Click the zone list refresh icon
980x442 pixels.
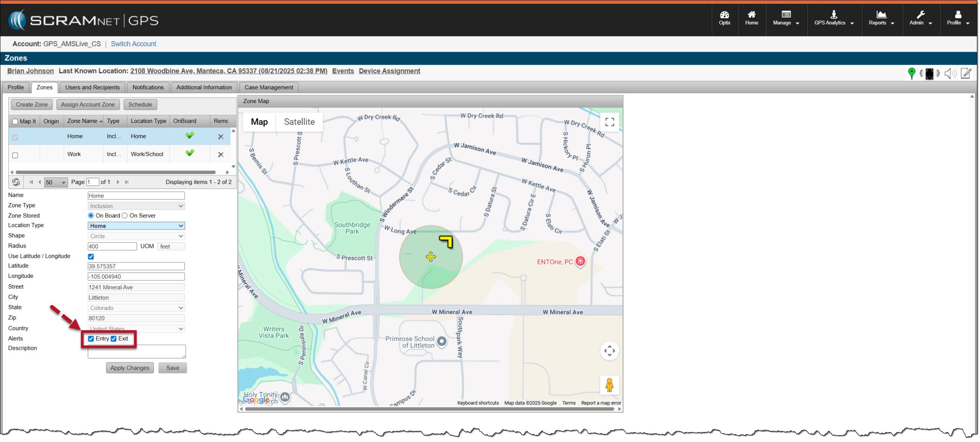pyautogui.click(x=16, y=182)
